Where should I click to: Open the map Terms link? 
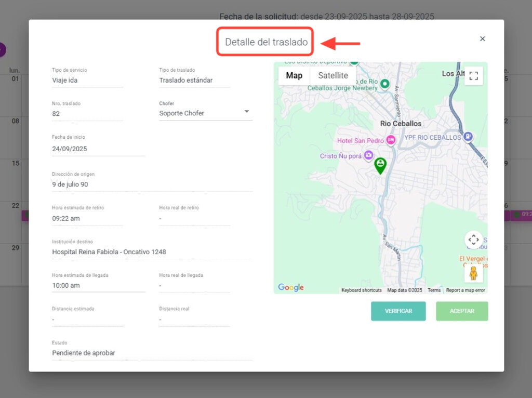[434, 290]
